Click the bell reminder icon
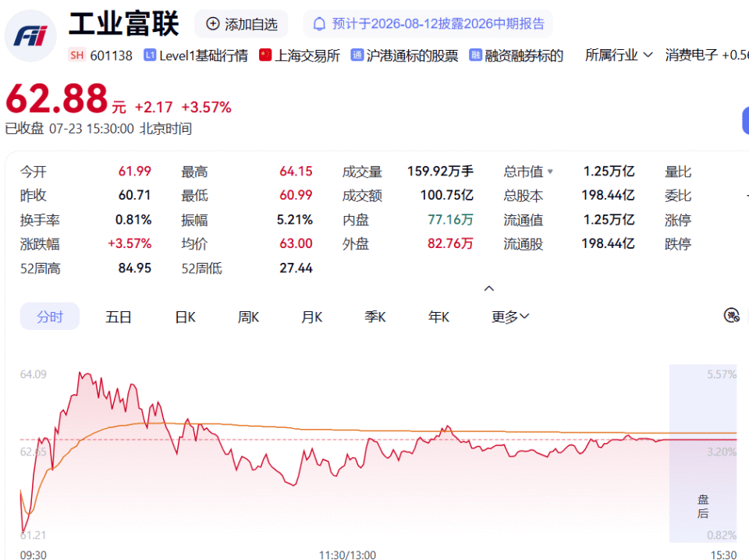The image size is (749, 560). tap(319, 24)
